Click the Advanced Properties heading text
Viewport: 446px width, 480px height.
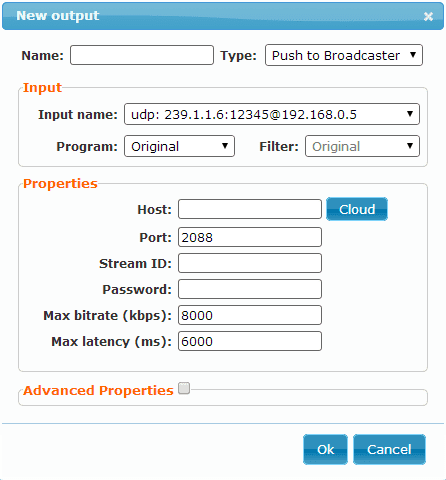(98, 390)
